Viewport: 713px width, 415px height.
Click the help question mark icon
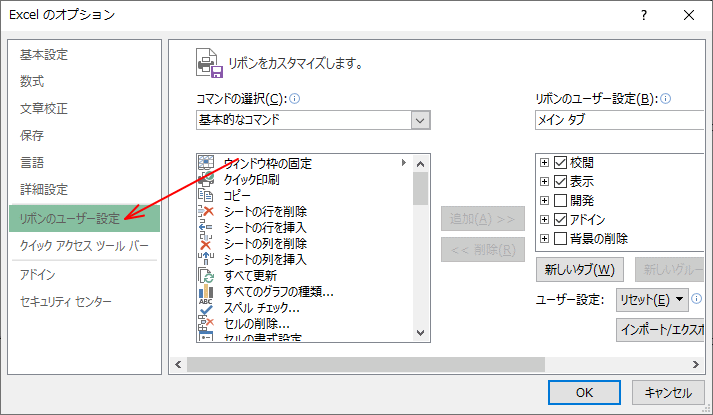coord(643,15)
